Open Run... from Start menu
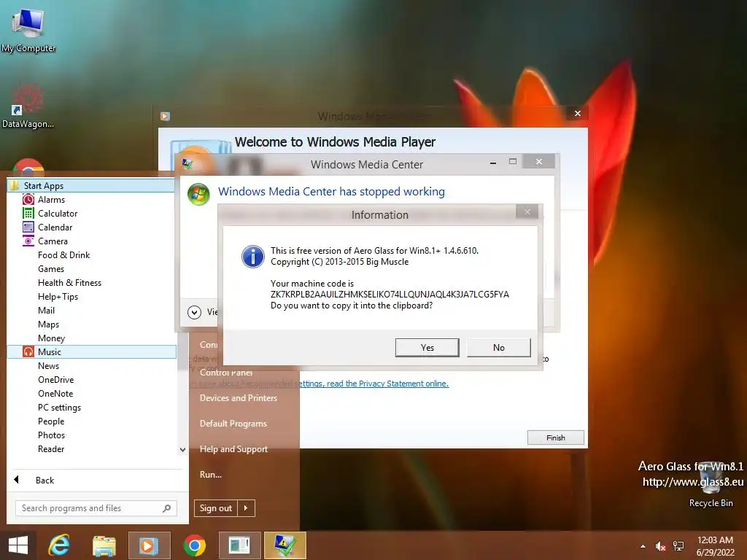The image size is (747, 560). [211, 474]
